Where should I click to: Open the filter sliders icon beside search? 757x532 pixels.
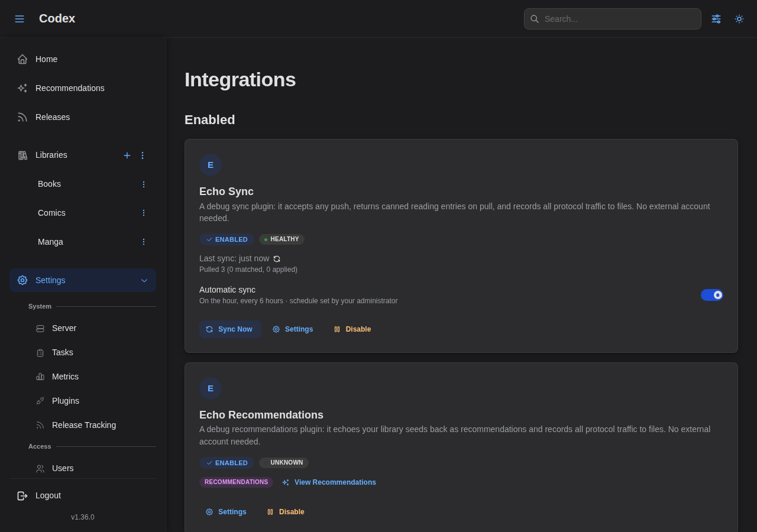click(x=716, y=19)
